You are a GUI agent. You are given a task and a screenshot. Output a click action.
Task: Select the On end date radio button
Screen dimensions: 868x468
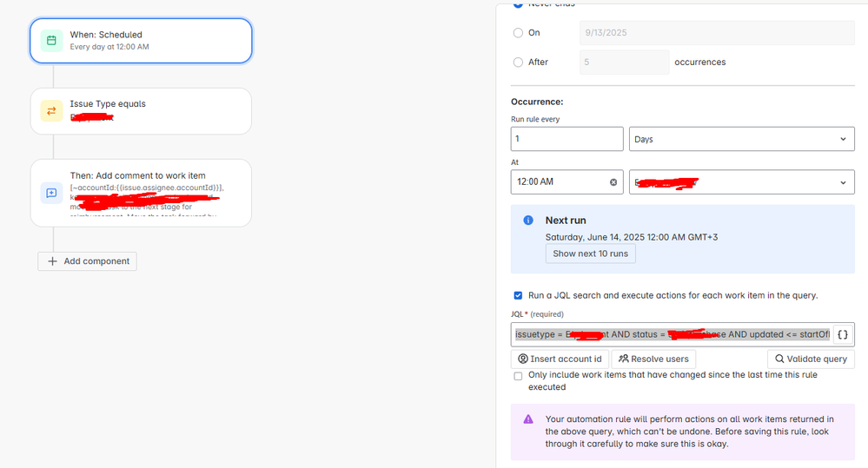pyautogui.click(x=518, y=33)
